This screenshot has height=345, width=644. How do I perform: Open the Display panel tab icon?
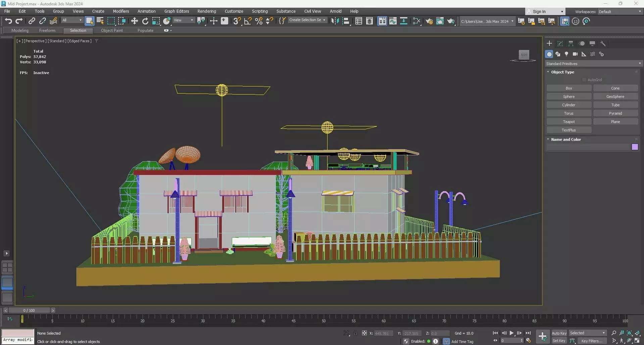592,44
